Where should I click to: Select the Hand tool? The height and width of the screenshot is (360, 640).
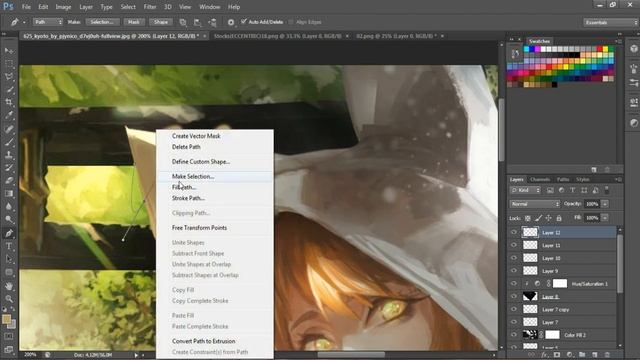(9, 286)
